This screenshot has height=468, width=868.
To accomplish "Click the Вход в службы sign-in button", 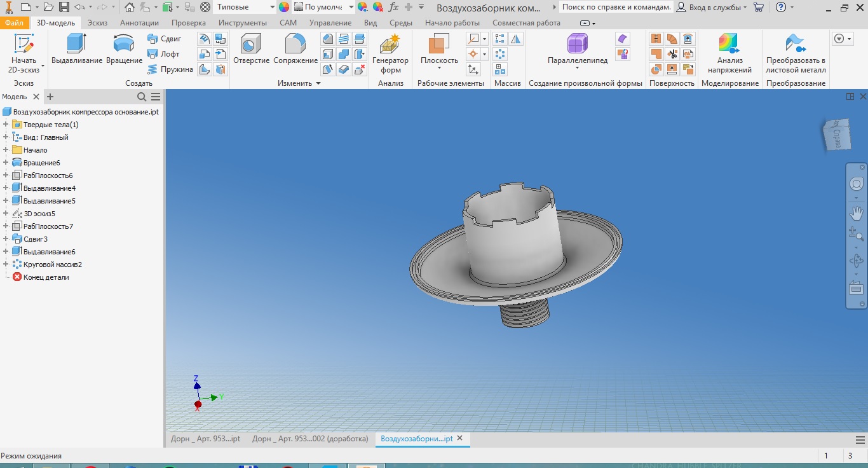I will (711, 7).
